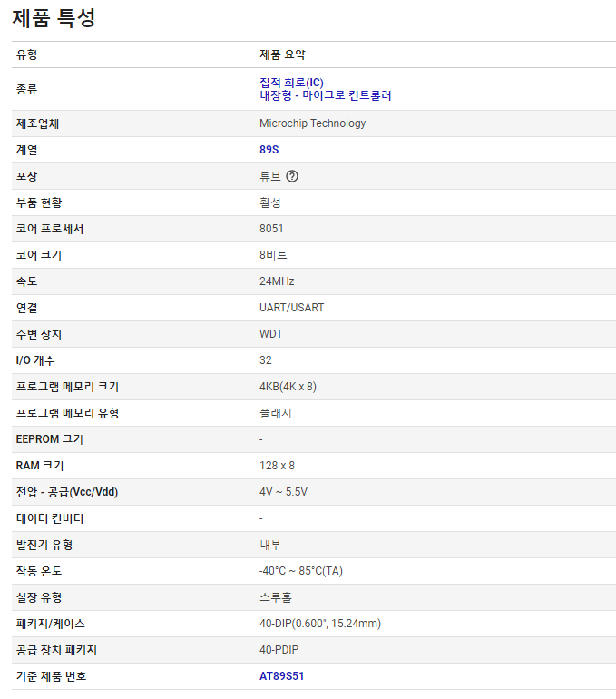Click the 작동 온도 row label

(39, 571)
